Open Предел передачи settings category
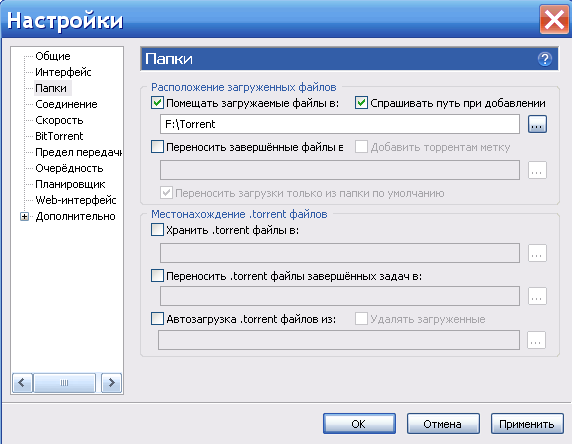 (x=78, y=152)
